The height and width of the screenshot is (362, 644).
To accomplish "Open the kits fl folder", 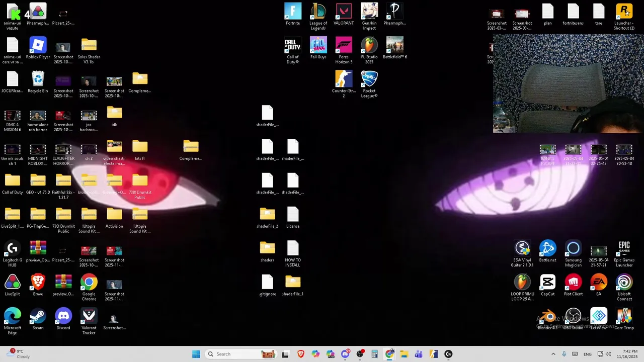I will click(x=140, y=149).
